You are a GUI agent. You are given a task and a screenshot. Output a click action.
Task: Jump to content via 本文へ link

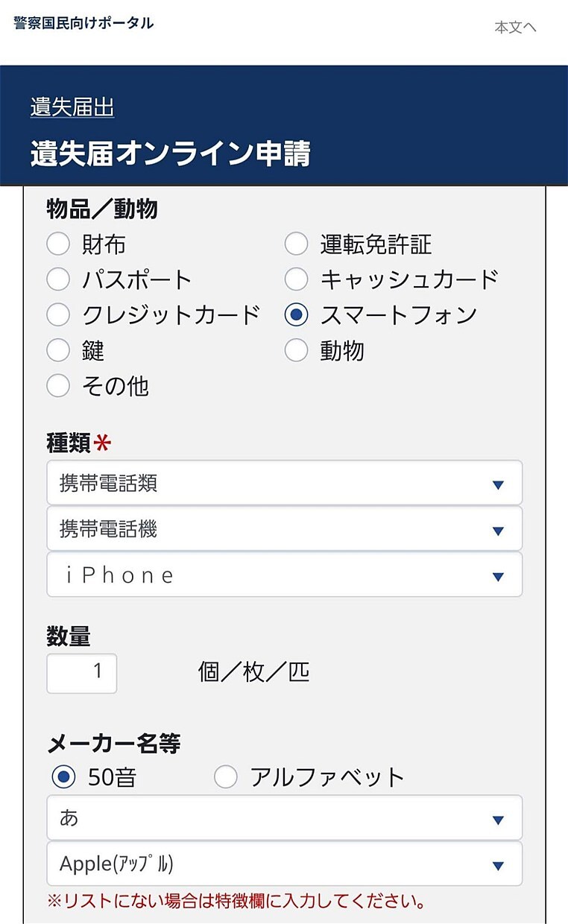tap(515, 28)
